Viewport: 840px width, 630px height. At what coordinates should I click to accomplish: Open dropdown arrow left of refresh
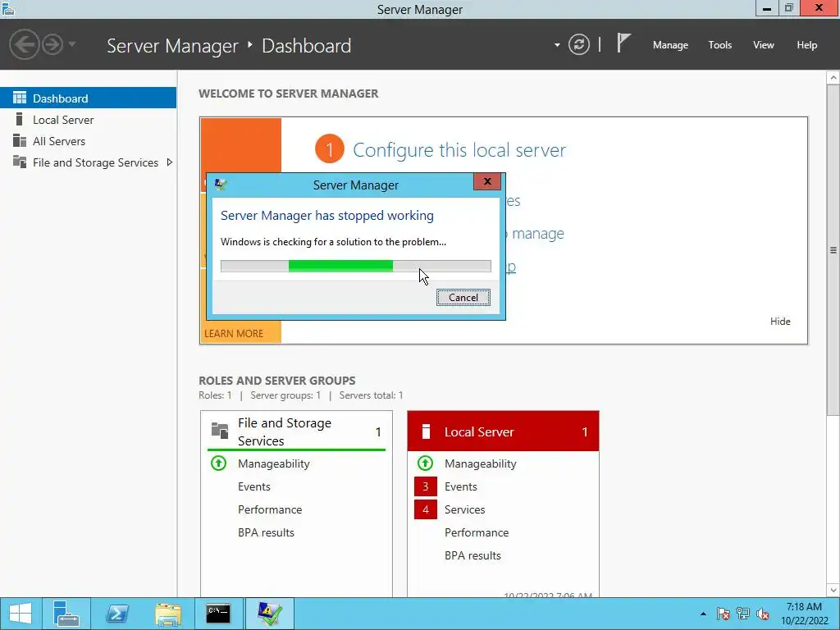(x=557, y=45)
